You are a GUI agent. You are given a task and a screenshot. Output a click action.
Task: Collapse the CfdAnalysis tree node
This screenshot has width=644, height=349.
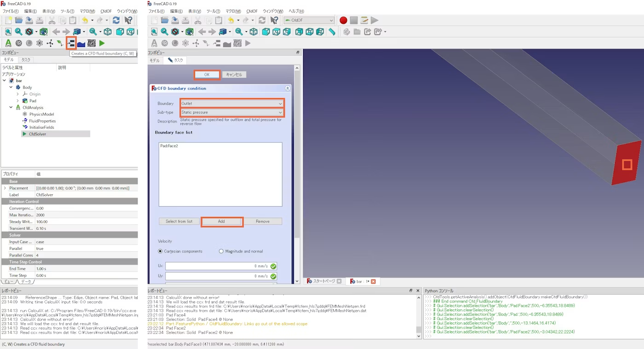11,107
